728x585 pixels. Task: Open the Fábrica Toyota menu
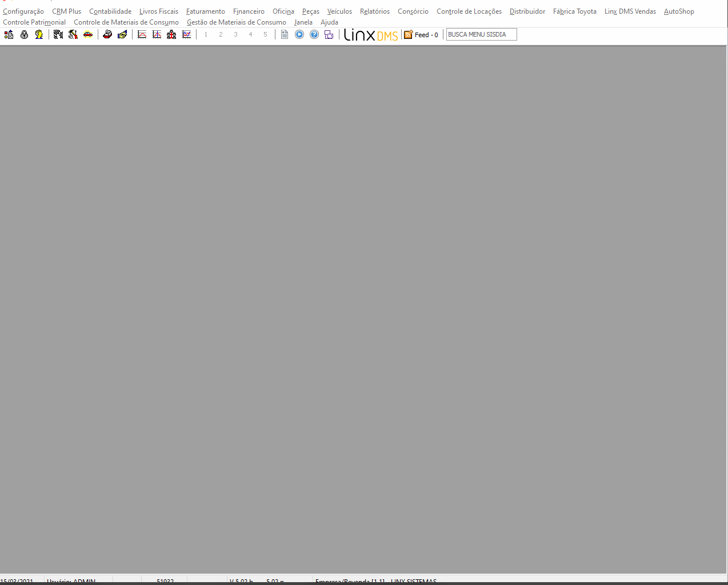pos(575,11)
